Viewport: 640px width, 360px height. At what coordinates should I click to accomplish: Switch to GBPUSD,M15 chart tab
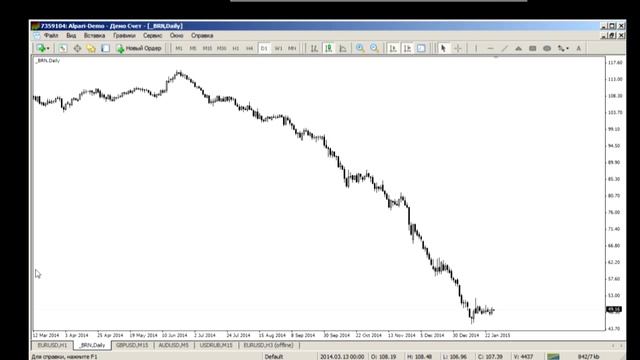click(x=132, y=345)
